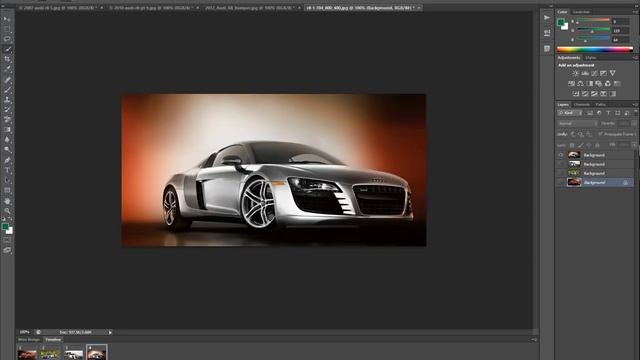Select the Lasso tool
640x360 pixels.
pos(7,39)
